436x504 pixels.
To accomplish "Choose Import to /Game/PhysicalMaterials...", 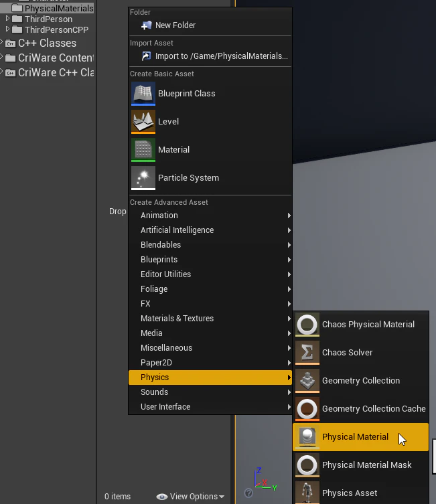I will [210, 56].
